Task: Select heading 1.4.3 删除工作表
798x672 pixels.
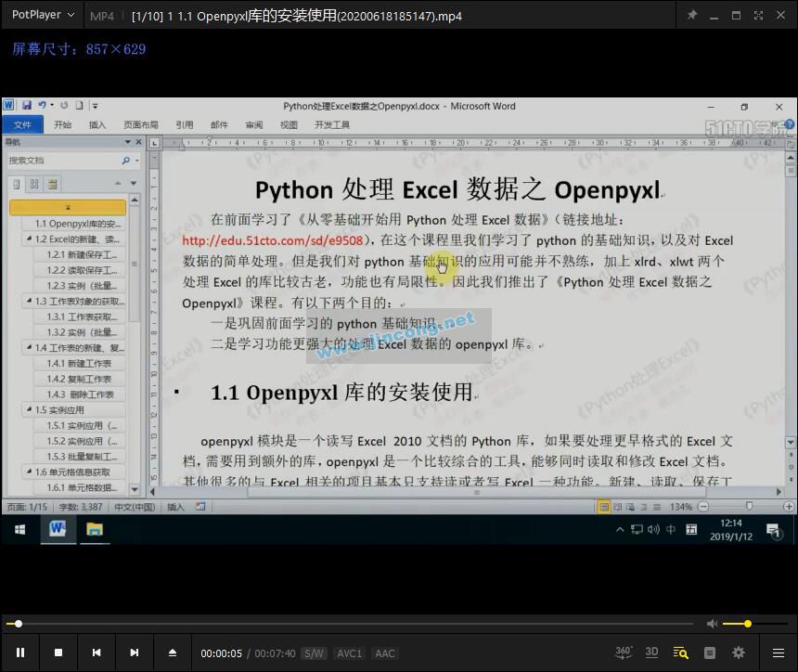Action: pyautogui.click(x=80, y=394)
